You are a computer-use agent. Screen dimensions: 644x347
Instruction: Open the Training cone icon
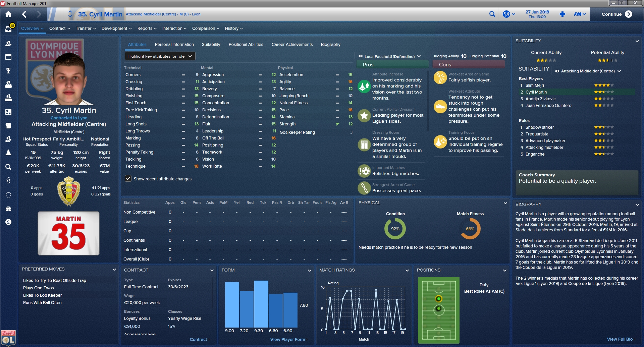pos(8,153)
